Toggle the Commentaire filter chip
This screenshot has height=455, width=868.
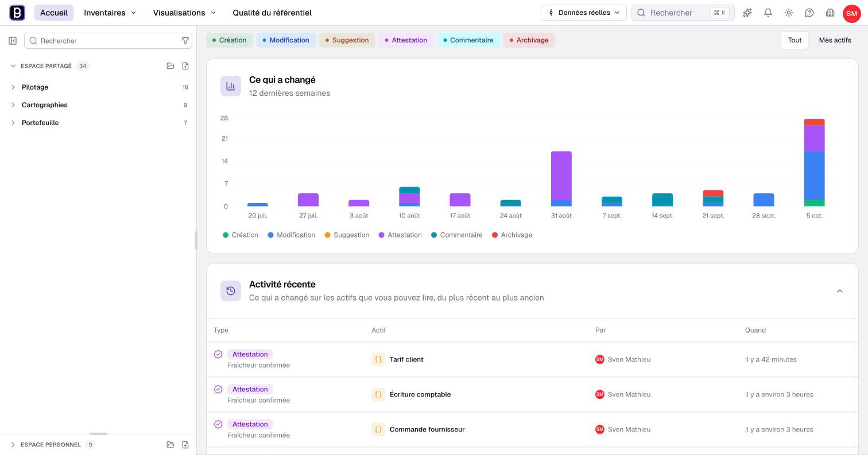pos(468,40)
